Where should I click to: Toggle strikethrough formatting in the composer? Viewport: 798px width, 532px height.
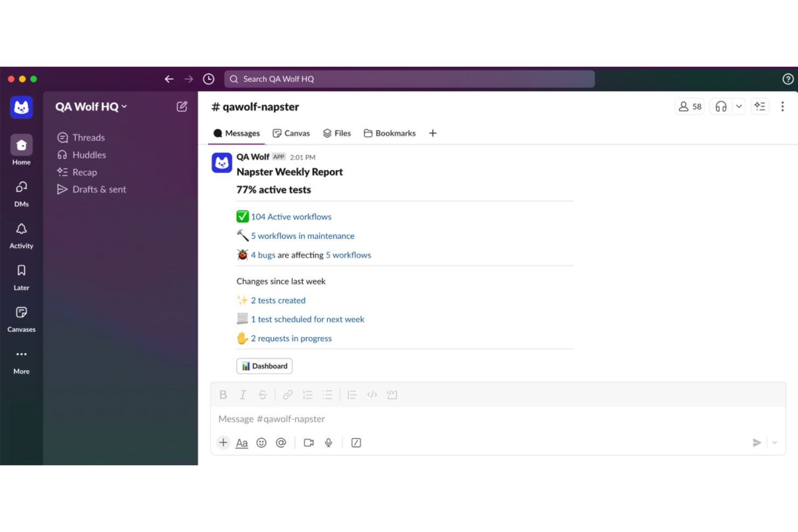pyautogui.click(x=263, y=395)
